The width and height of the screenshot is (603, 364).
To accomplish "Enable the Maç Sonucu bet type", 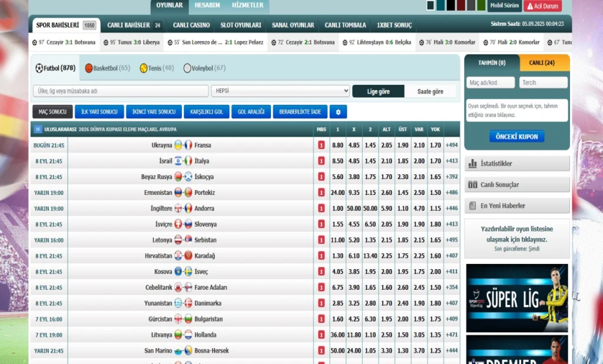I will click(x=53, y=112).
